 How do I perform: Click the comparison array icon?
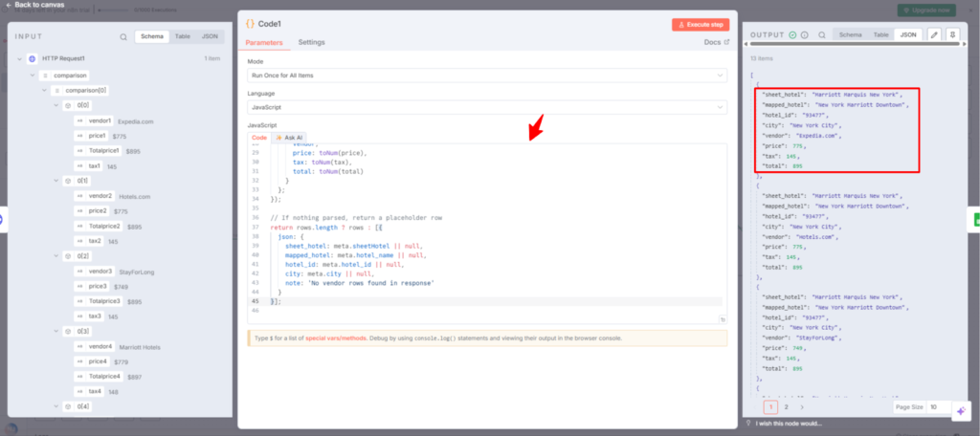(x=44, y=75)
